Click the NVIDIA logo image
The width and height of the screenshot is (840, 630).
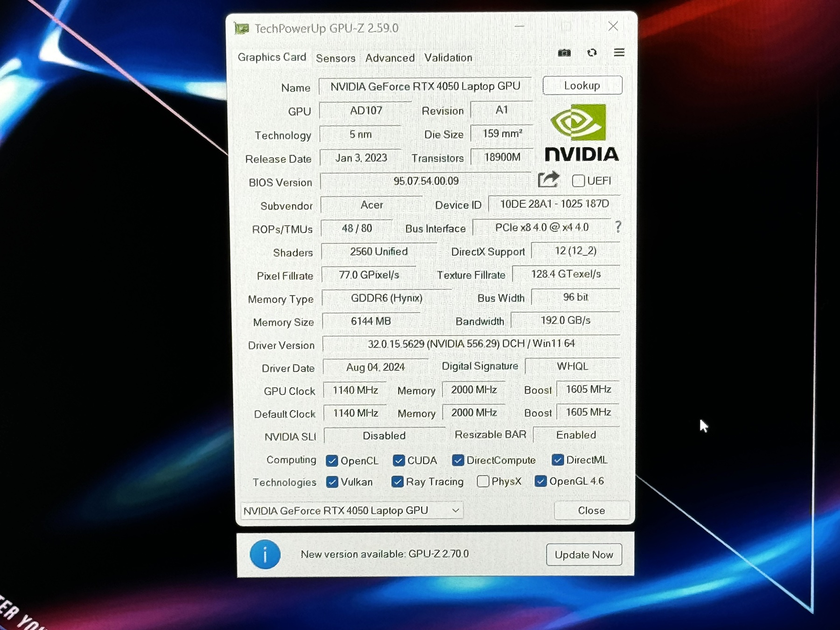click(581, 133)
